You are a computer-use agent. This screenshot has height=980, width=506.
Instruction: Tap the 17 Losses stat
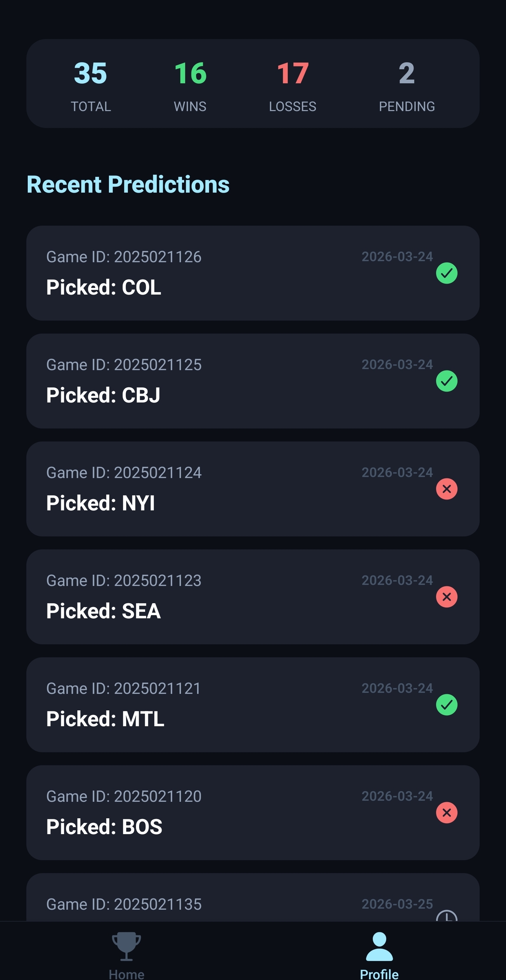pos(292,84)
